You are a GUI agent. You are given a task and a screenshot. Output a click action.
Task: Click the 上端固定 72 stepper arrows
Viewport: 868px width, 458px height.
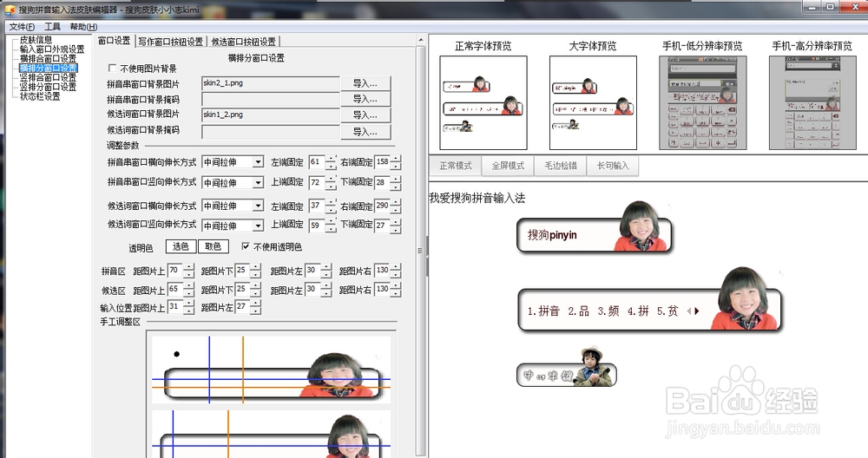tap(331, 182)
